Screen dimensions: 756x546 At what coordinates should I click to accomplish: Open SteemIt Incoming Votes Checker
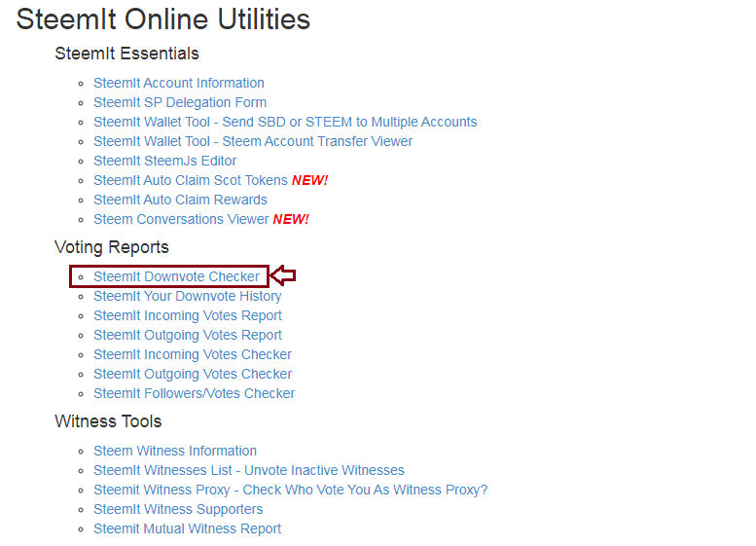(193, 354)
